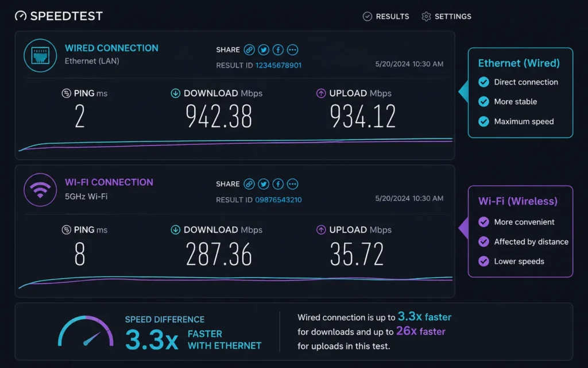Click the Wi-Fi signal icon
Image resolution: width=588 pixels, height=368 pixels.
(40, 190)
